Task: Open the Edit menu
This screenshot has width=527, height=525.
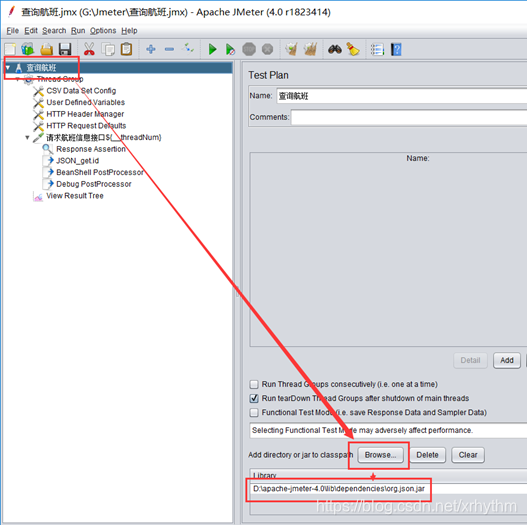Action: click(31, 31)
